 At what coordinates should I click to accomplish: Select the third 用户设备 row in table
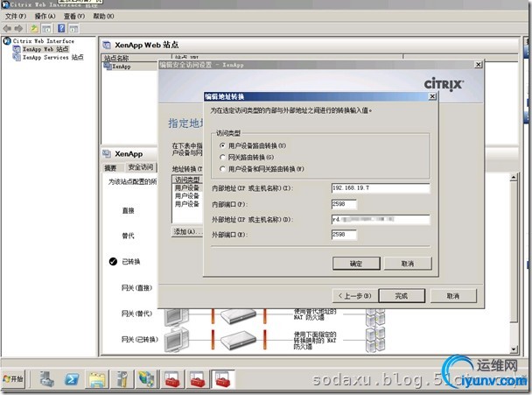point(187,204)
